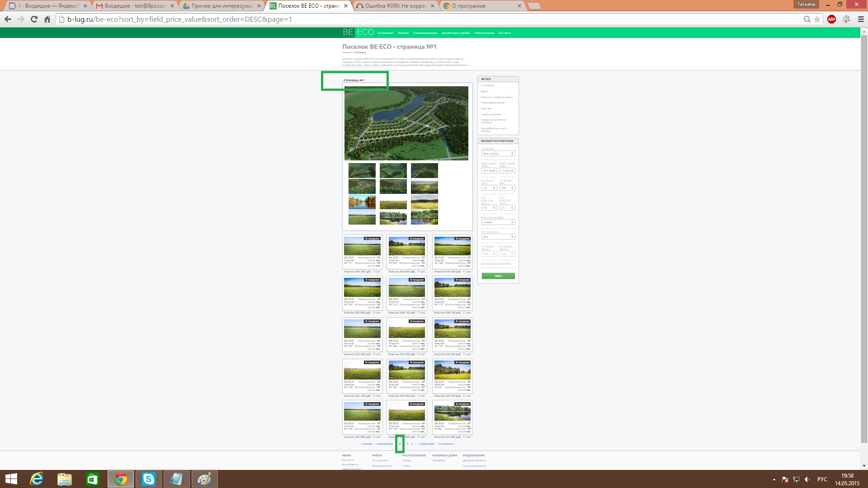
Task: Open Skype from the taskbar
Action: pyautogui.click(x=148, y=479)
